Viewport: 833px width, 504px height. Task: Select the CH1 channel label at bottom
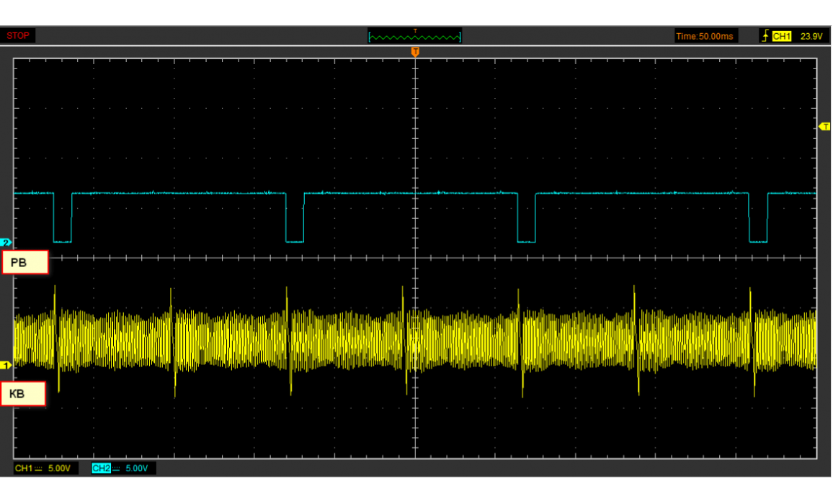pyautogui.click(x=23, y=469)
